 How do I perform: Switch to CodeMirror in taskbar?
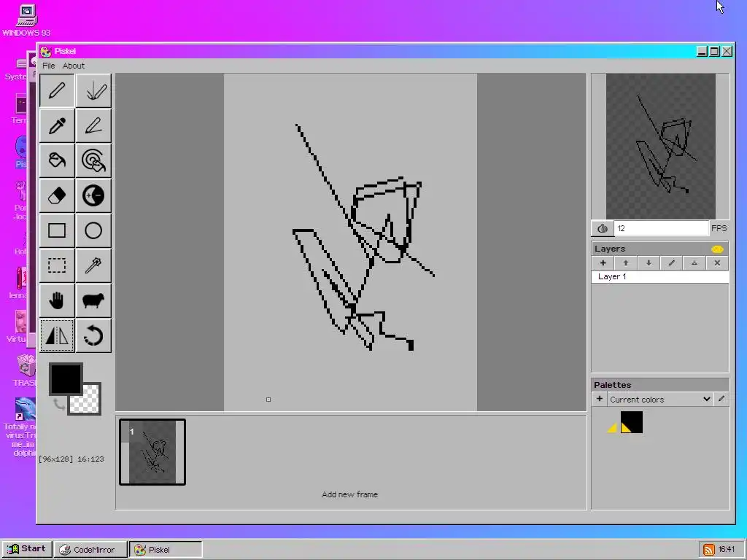[90, 550]
